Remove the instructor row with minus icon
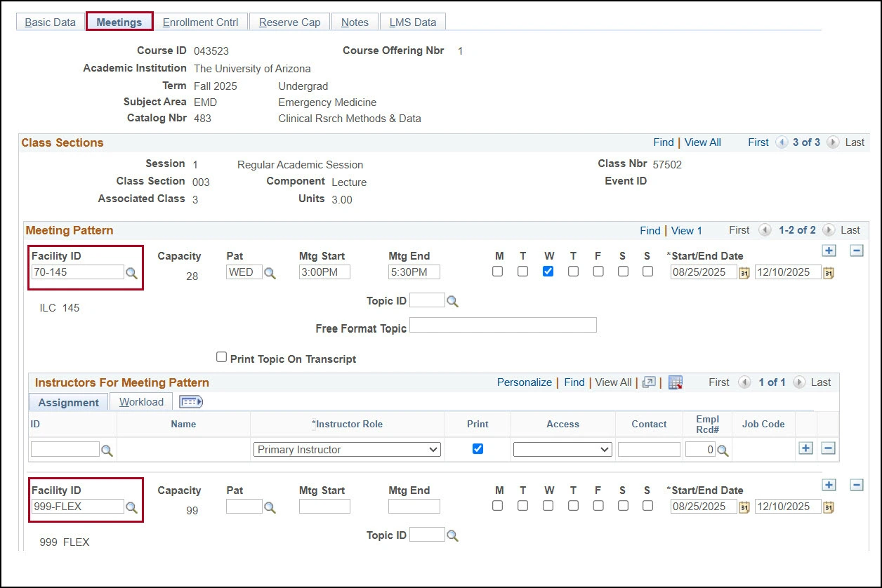 (x=829, y=448)
